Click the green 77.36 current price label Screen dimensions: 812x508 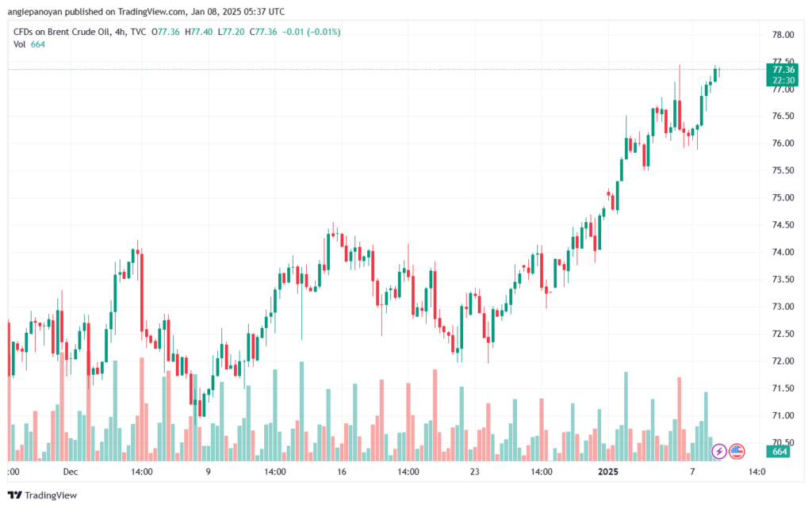783,70
